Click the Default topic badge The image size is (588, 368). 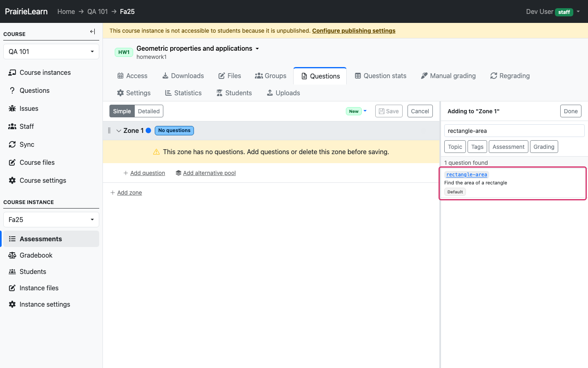tap(455, 192)
